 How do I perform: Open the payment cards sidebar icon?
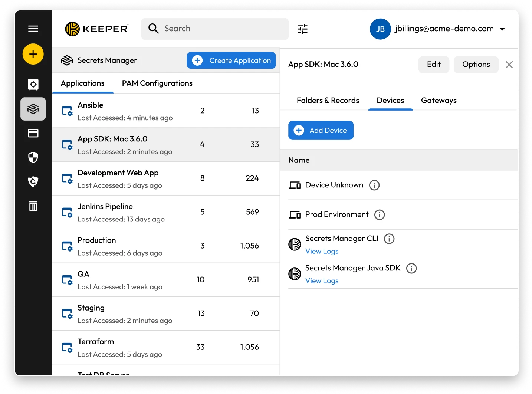click(x=33, y=133)
